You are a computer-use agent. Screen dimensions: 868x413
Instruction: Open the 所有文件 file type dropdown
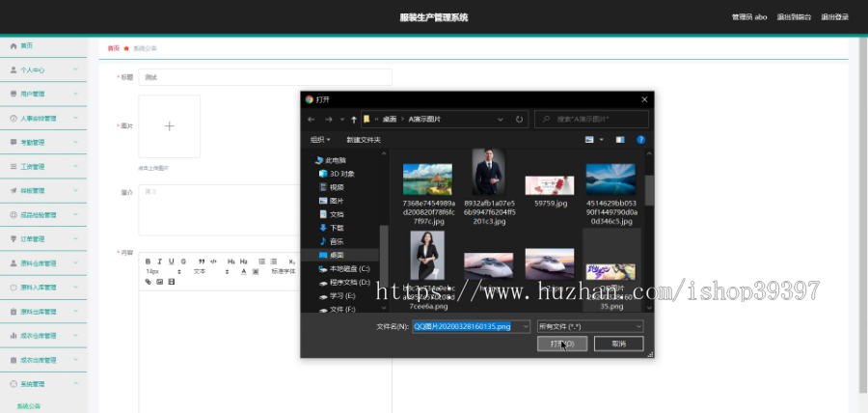point(590,326)
